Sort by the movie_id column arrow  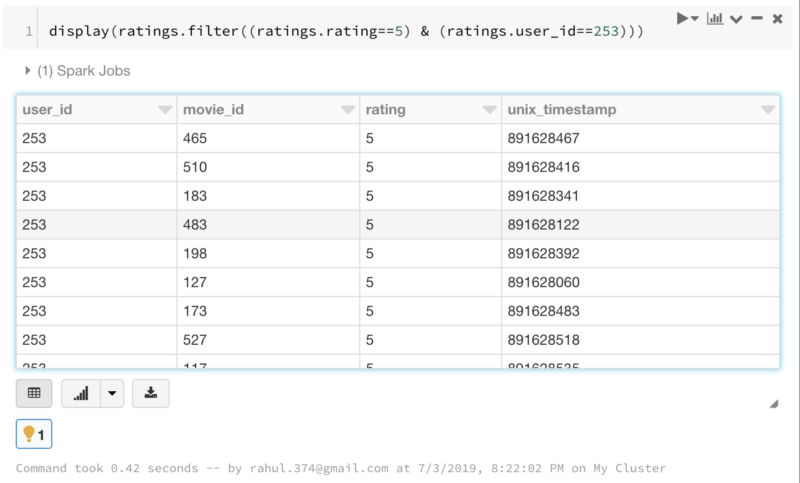click(347, 110)
